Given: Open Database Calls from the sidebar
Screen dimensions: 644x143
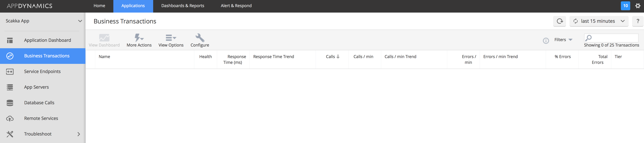Looking at the screenshot, I should click(39, 103).
